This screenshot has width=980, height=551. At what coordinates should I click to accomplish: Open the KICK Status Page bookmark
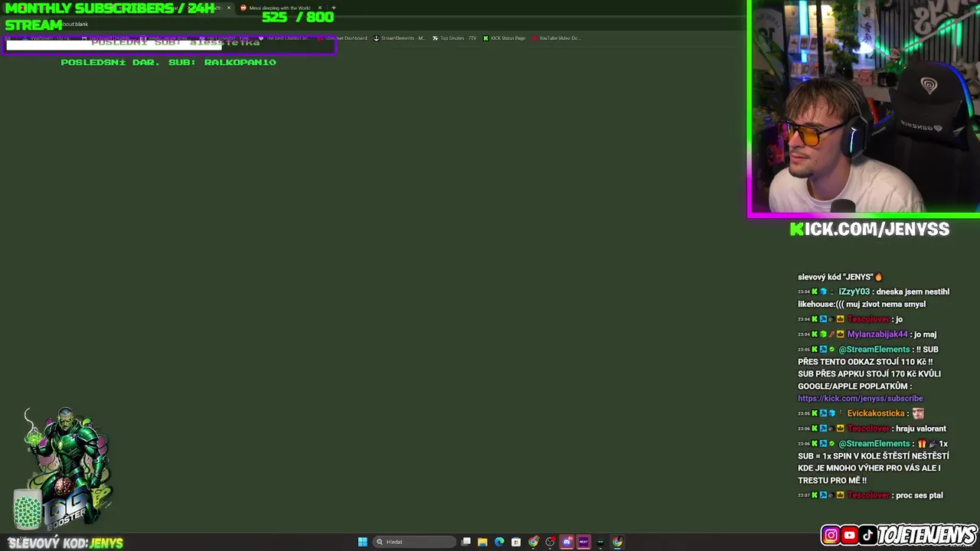[504, 38]
